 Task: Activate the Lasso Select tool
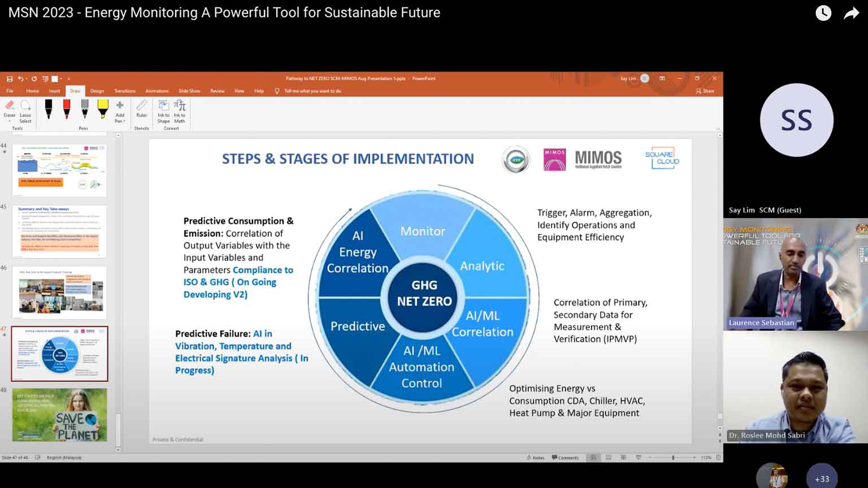(x=25, y=109)
